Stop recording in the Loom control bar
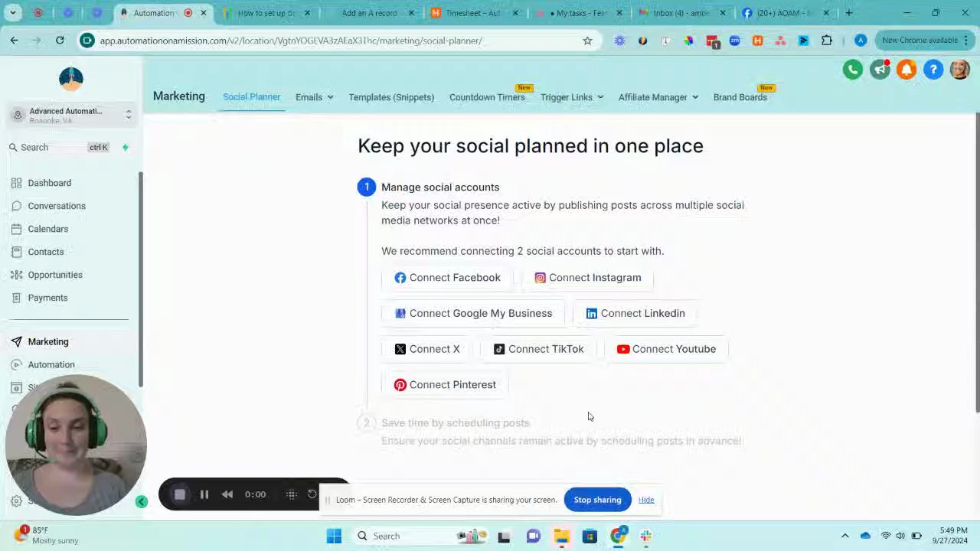980x551 pixels. point(179,494)
